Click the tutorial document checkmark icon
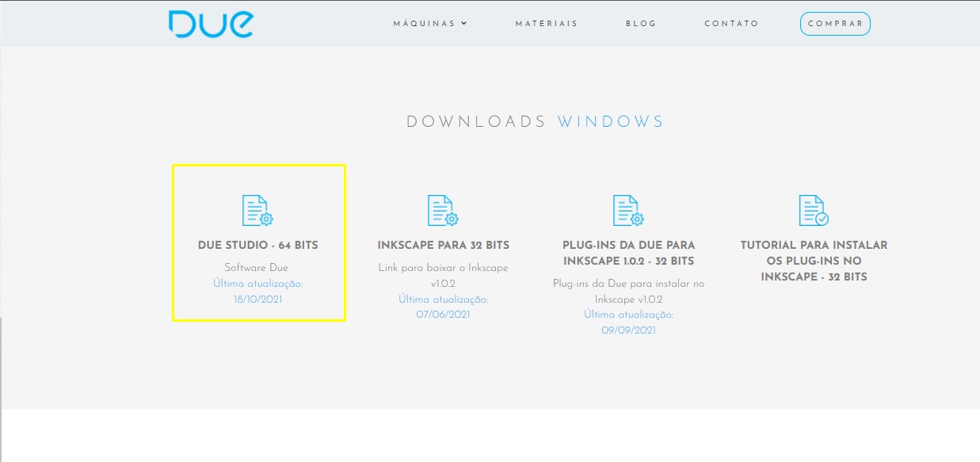 coord(814,210)
